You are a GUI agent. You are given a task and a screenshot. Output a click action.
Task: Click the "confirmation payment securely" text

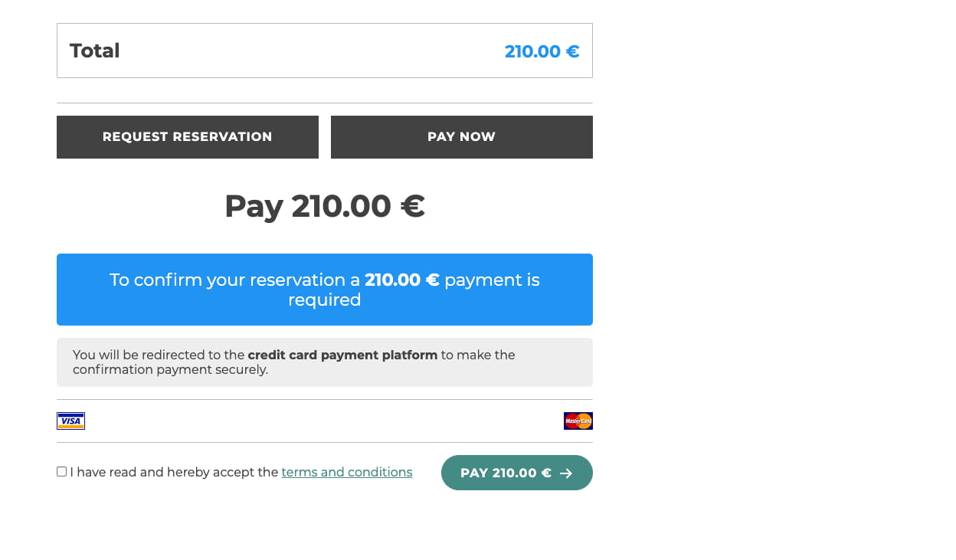click(170, 369)
